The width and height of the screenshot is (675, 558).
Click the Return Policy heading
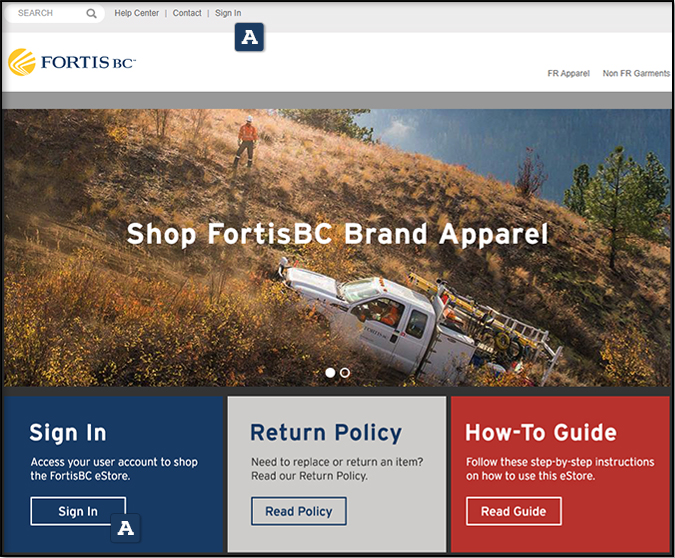326,433
